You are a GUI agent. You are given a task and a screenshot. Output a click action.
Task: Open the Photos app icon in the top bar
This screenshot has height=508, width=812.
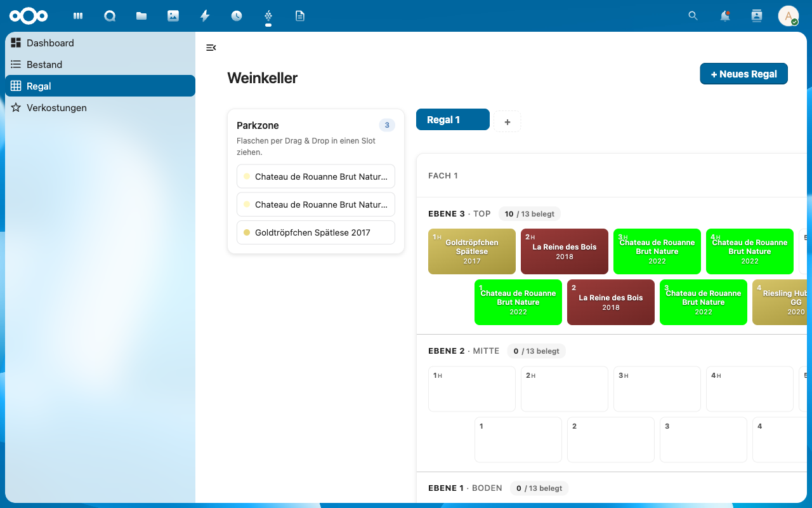coord(173,16)
